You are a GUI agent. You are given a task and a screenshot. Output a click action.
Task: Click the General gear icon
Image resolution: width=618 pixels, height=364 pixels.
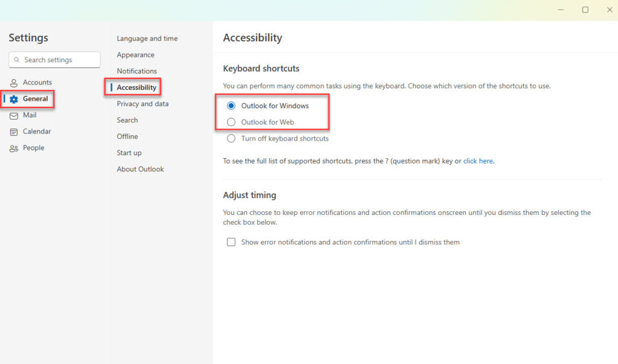pos(14,99)
